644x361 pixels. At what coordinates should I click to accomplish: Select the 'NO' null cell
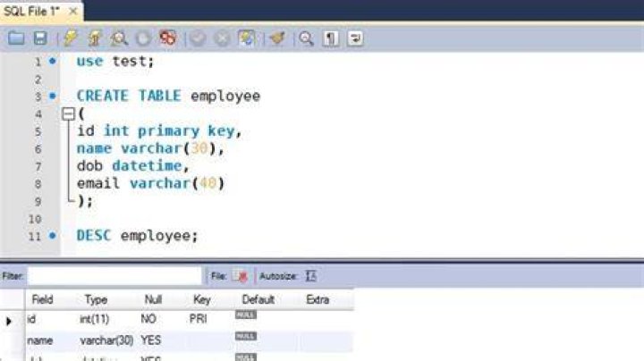pyautogui.click(x=148, y=319)
